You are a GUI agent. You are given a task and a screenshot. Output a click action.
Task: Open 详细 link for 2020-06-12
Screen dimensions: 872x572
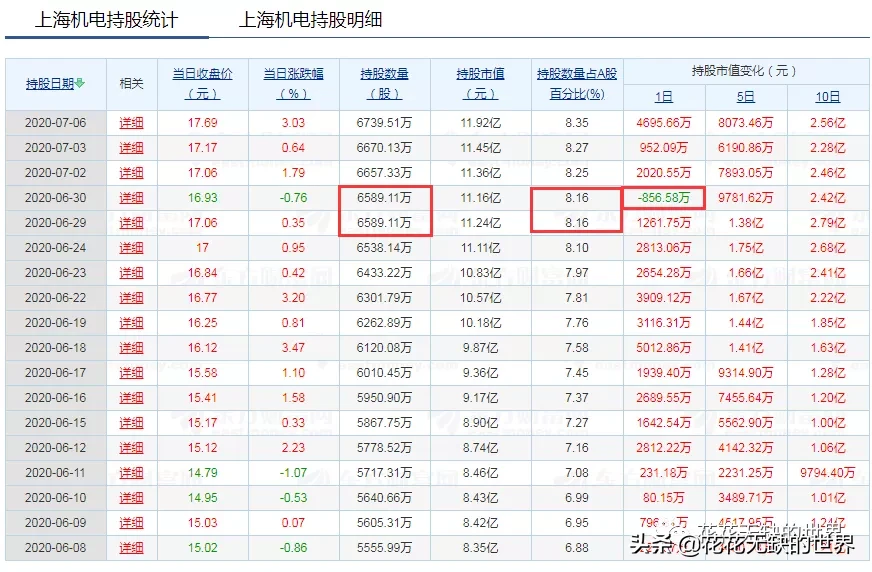tap(131, 448)
